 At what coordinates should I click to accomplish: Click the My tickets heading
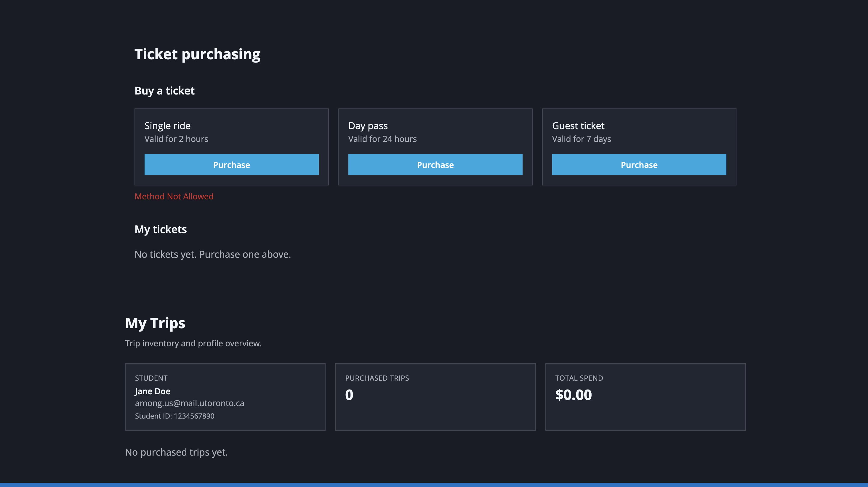coord(161,229)
